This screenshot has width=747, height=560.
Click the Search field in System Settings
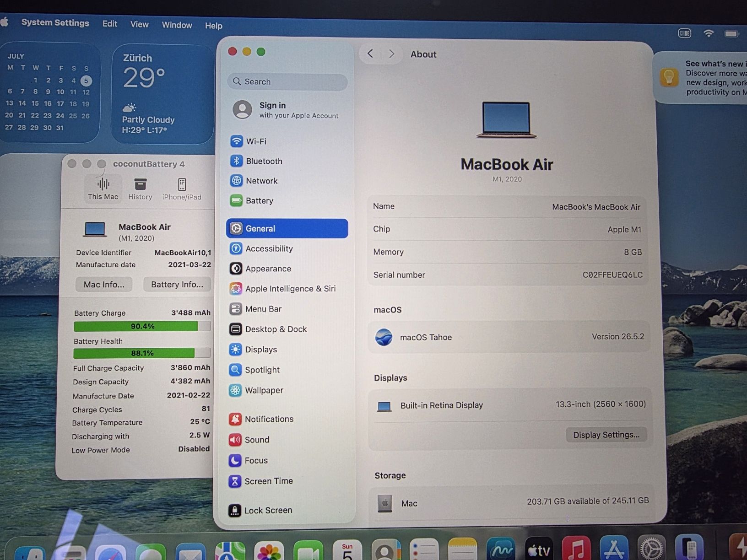pyautogui.click(x=287, y=81)
